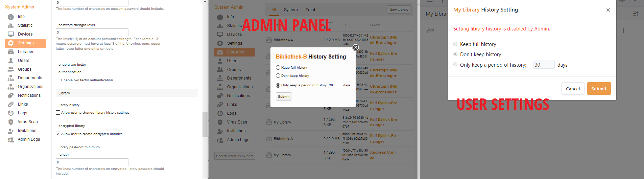This screenshot has height=179, width=644.
Task: Switch to the System libraries tab
Action: pos(291,10)
